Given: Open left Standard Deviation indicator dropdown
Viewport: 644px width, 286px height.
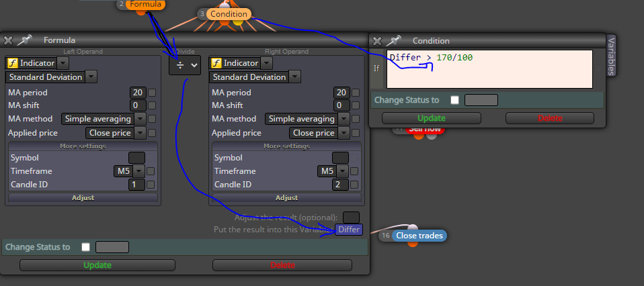Looking at the screenshot, I should pyautogui.click(x=91, y=77).
